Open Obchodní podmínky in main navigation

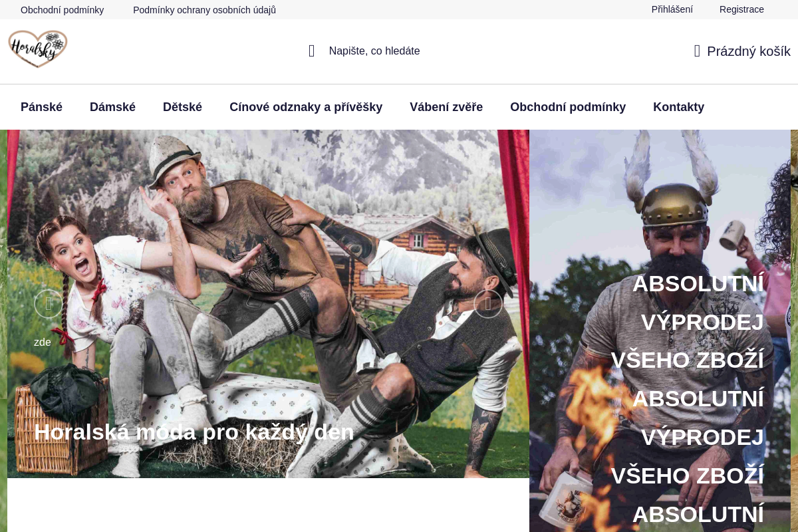568,107
